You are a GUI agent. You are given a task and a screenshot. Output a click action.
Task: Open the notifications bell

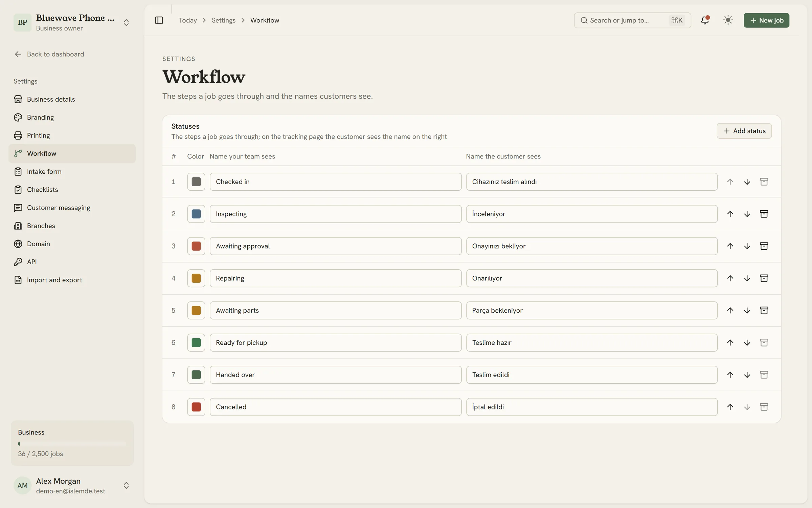(x=705, y=20)
